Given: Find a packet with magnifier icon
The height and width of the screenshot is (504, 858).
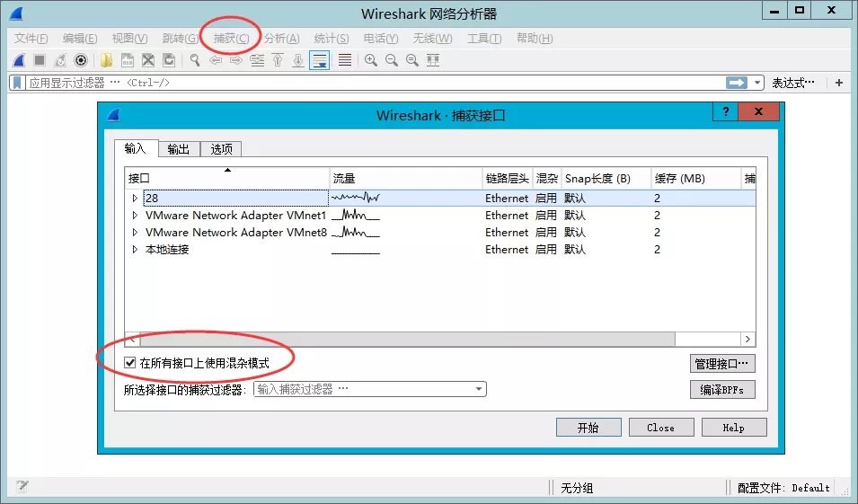Looking at the screenshot, I should click(x=195, y=60).
